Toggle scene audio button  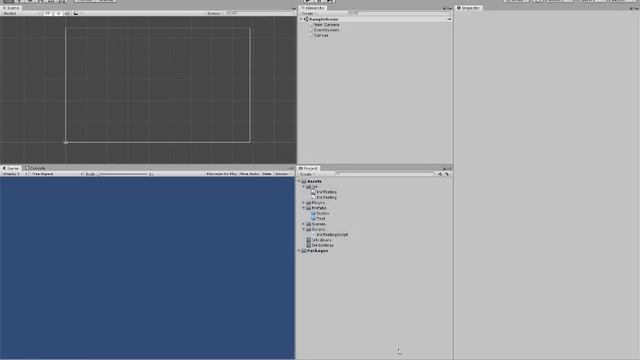pyautogui.click(x=67, y=13)
